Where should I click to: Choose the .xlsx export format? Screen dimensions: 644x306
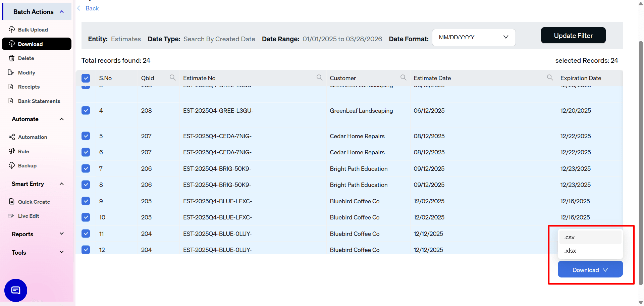point(570,250)
